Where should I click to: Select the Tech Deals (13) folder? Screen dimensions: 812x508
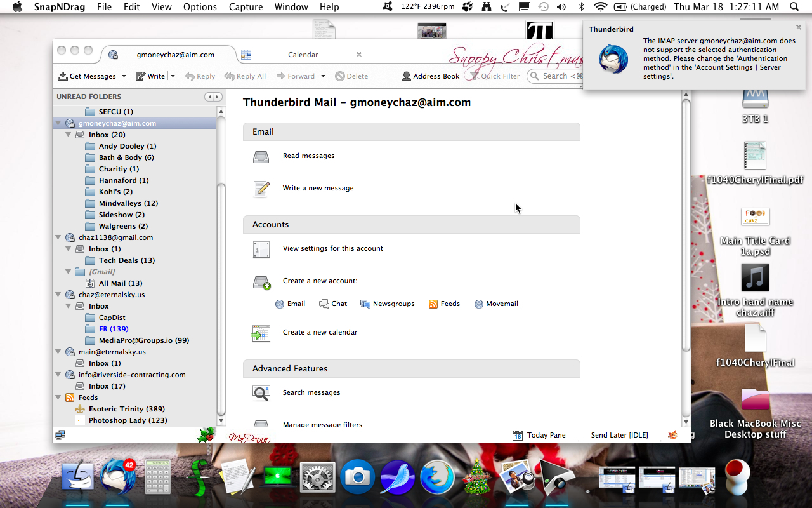[127, 260]
